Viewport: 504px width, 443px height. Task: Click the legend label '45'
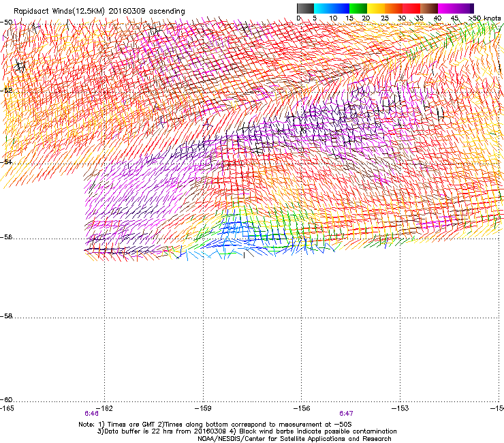[x=454, y=18]
